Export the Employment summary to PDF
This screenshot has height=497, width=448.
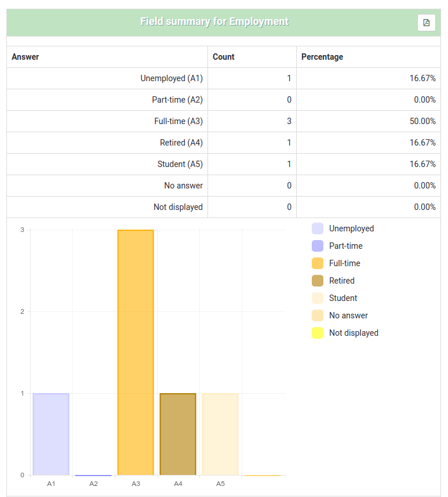[x=426, y=23]
